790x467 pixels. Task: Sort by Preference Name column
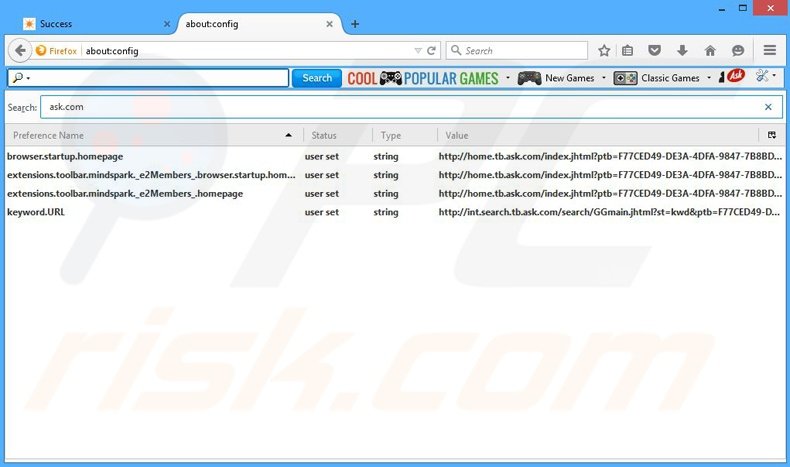[154, 135]
